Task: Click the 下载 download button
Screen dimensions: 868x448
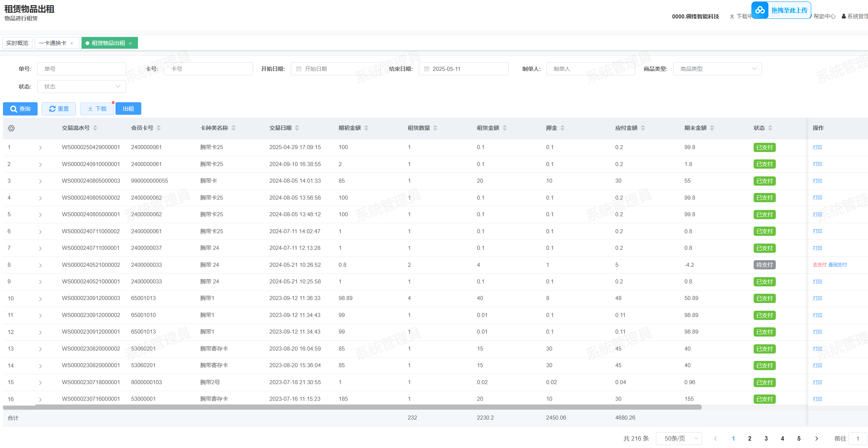Action: 97,109
